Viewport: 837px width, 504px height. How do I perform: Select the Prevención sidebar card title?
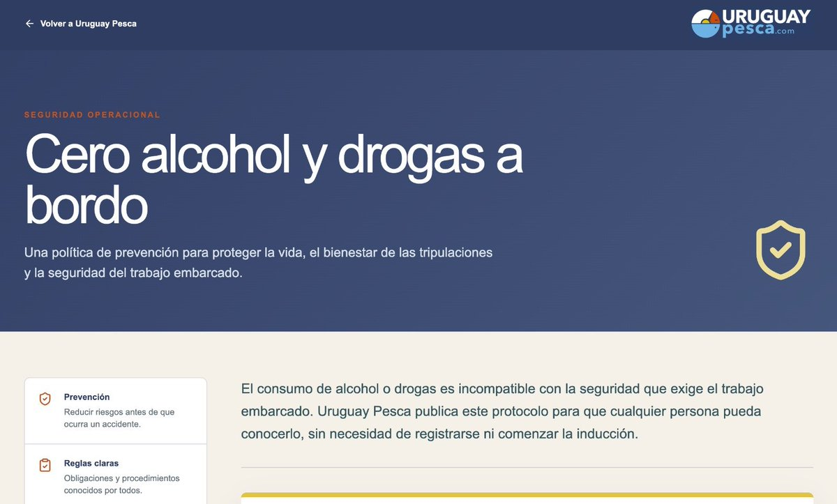pos(86,397)
